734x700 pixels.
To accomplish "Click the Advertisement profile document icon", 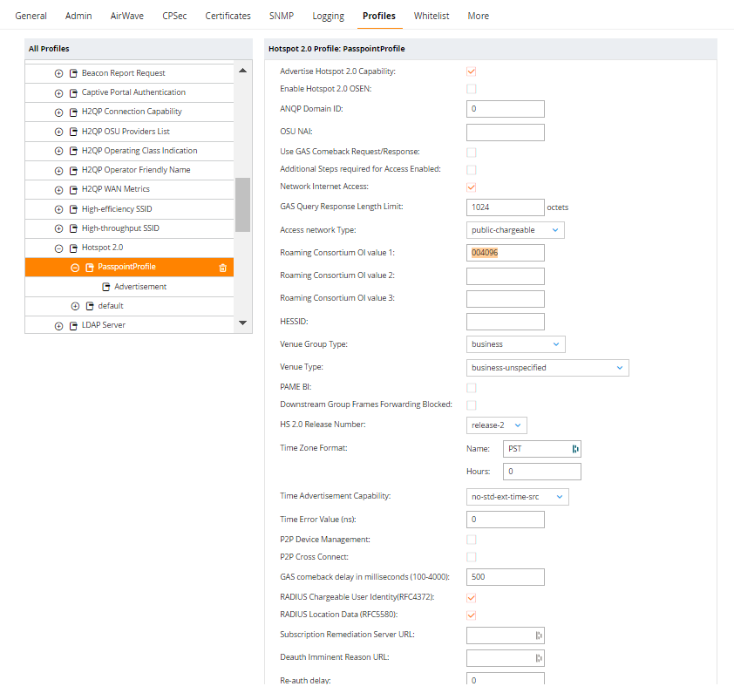I will [106, 287].
